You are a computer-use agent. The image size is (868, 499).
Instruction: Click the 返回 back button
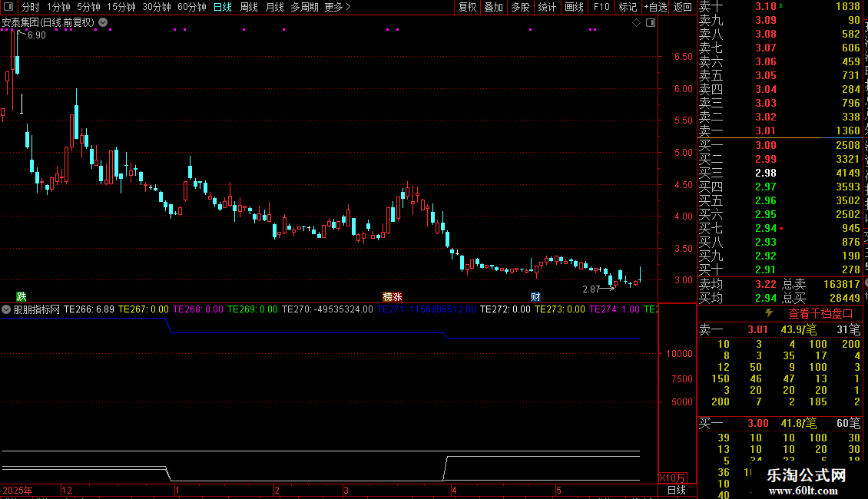pos(683,7)
